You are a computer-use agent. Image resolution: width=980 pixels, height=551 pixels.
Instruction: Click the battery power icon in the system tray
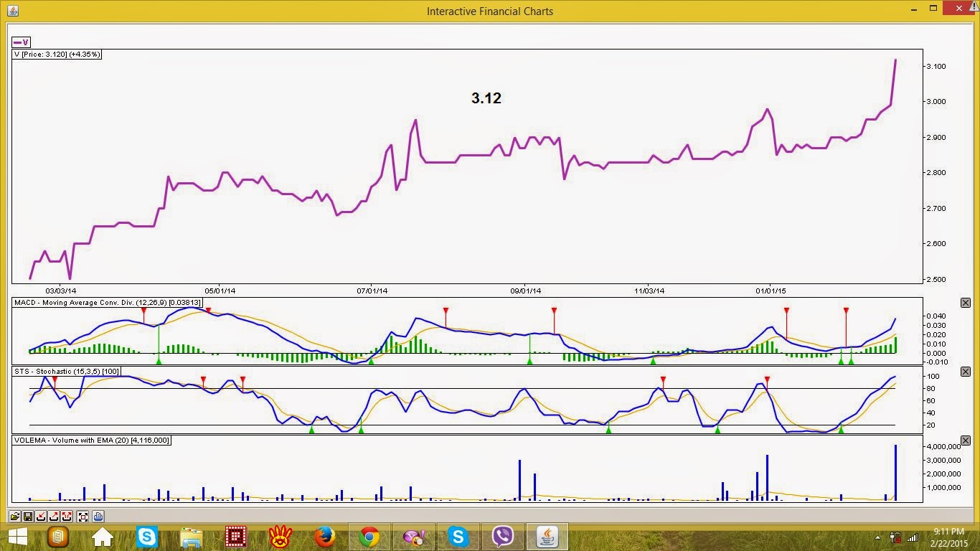pyautogui.click(x=895, y=537)
